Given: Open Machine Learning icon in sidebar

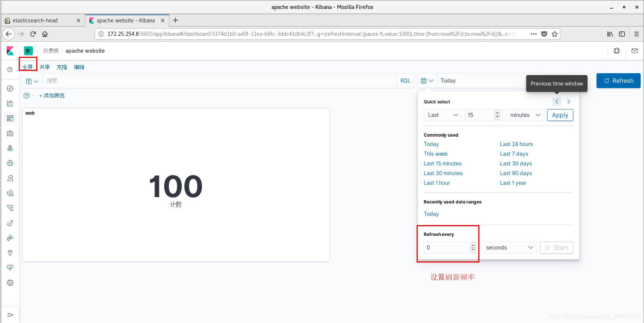Looking at the screenshot, I should 10,163.
